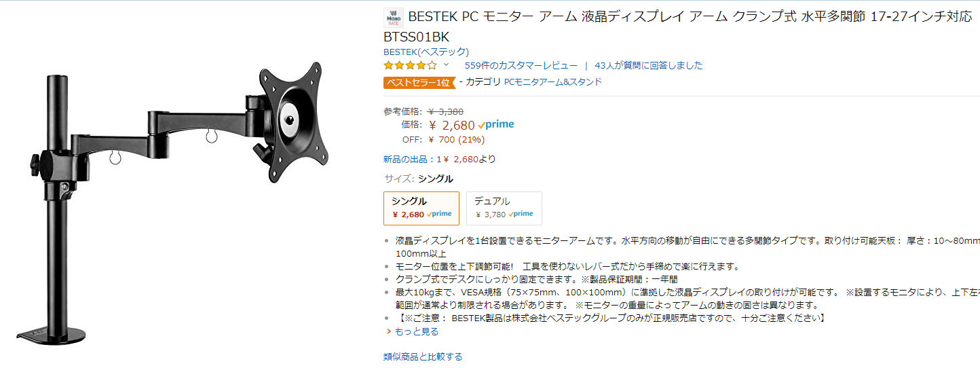Click the struck-through ¥ 3,380 reference price
The image size is (980, 368).
(x=445, y=111)
